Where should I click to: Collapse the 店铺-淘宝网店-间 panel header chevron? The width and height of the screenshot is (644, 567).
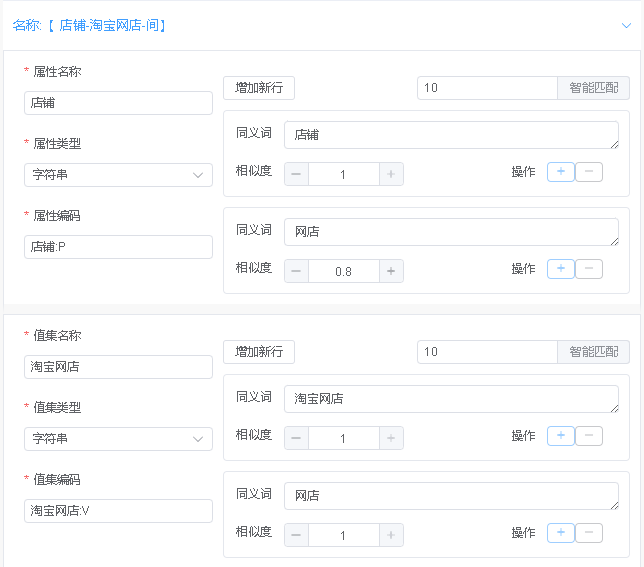(626, 26)
